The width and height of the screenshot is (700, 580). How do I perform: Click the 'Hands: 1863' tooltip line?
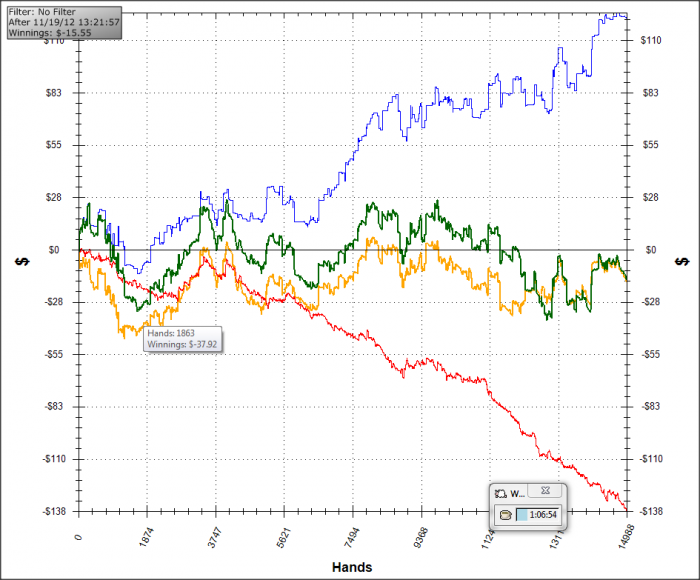pyautogui.click(x=171, y=333)
